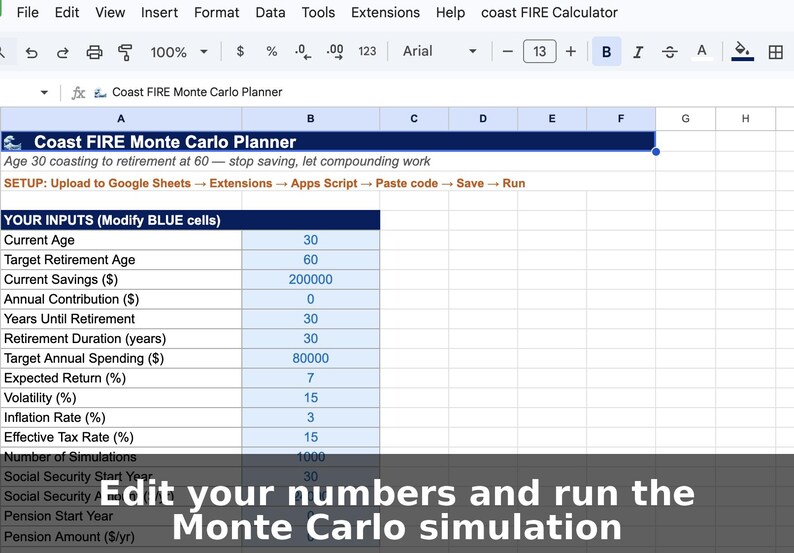Open the 100% zoom dropdown
Image resolution: width=794 pixels, height=553 pixels.
pyautogui.click(x=179, y=52)
